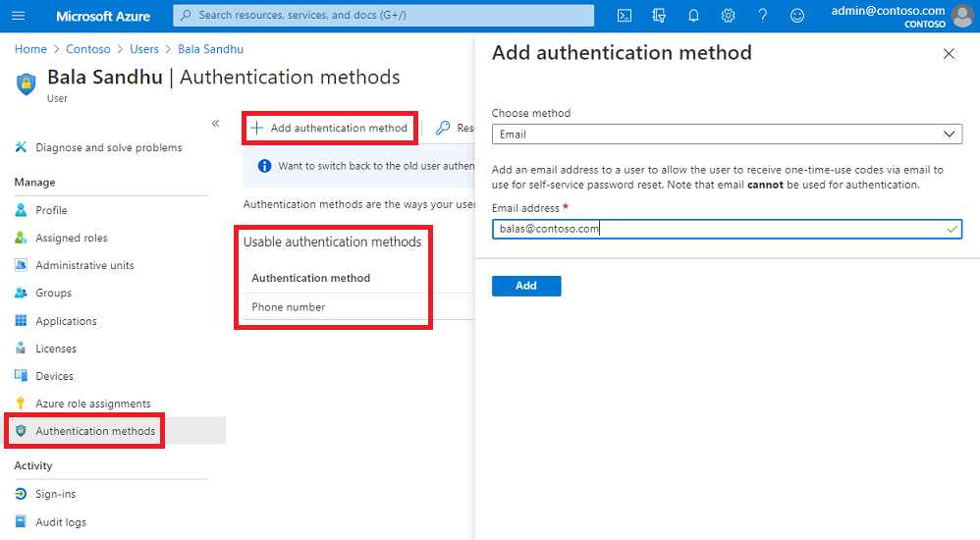The image size is (980, 540).
Task: Open the Contoso breadcrumb link
Action: [88, 49]
